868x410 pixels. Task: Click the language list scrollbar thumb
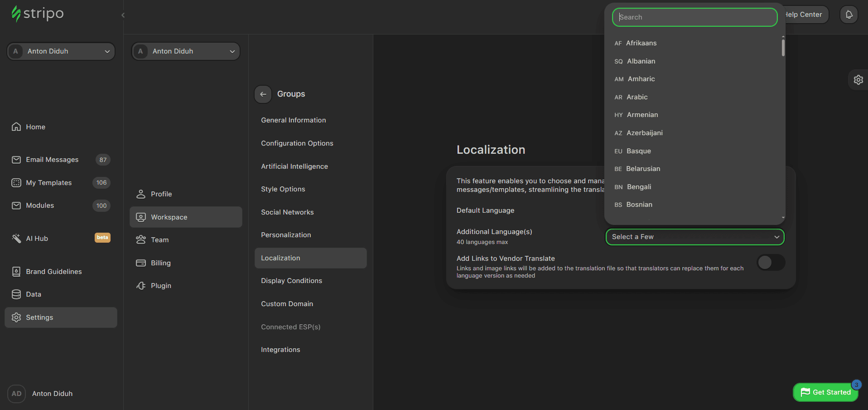coord(783,47)
